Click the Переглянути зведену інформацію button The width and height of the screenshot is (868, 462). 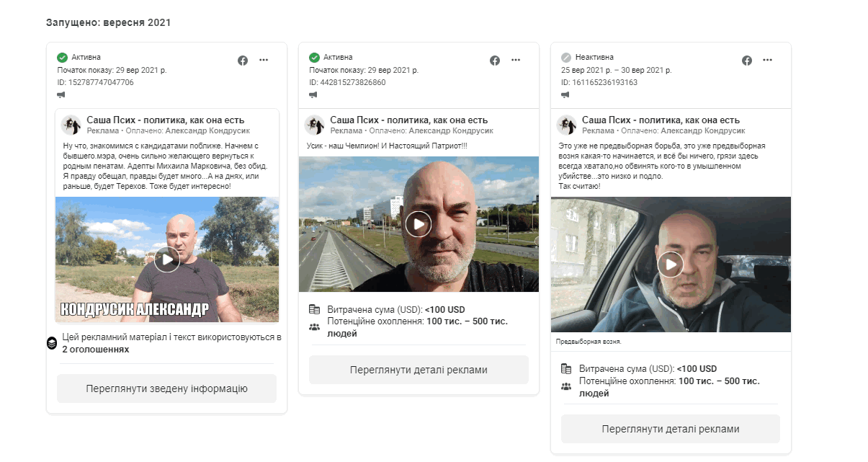click(166, 388)
